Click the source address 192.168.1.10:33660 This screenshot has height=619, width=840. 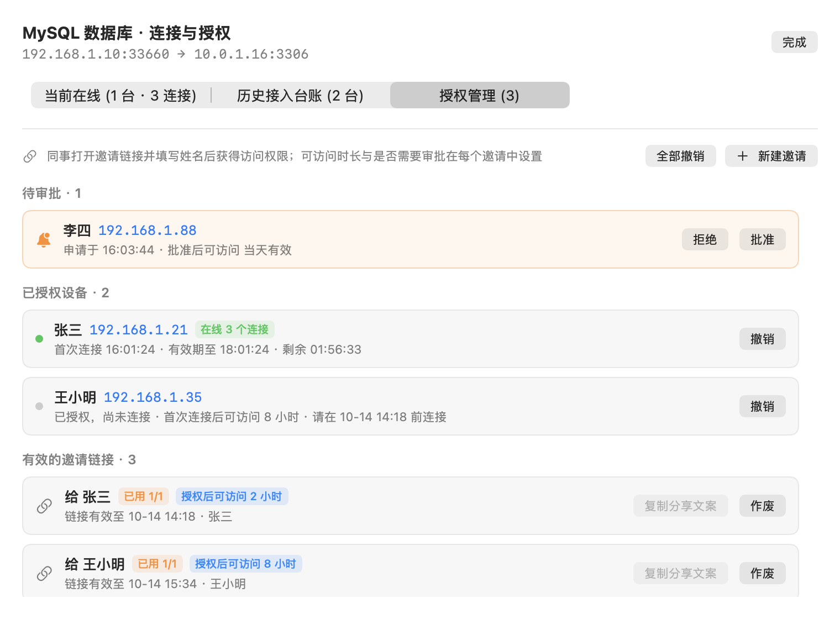96,54
